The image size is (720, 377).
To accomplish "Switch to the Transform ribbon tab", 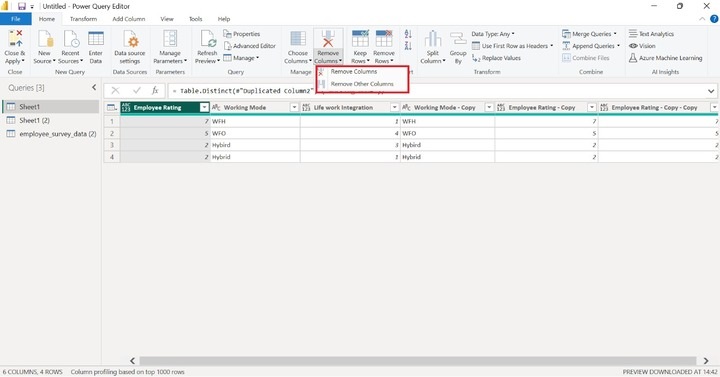I will [83, 19].
